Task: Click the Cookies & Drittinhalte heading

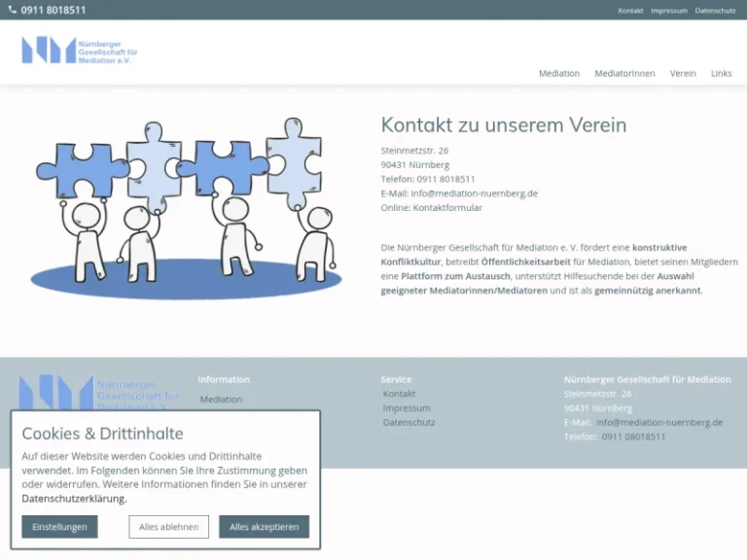Action: [102, 434]
